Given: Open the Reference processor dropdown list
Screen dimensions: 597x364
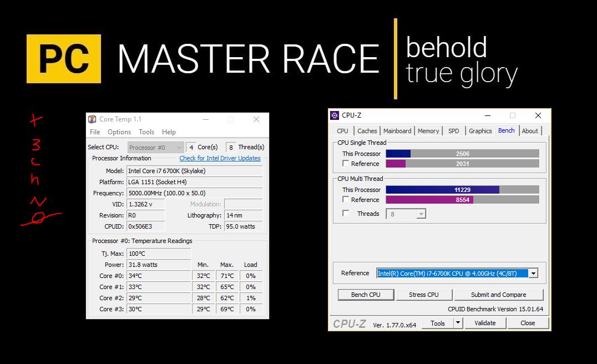Looking at the screenshot, I should tap(533, 274).
